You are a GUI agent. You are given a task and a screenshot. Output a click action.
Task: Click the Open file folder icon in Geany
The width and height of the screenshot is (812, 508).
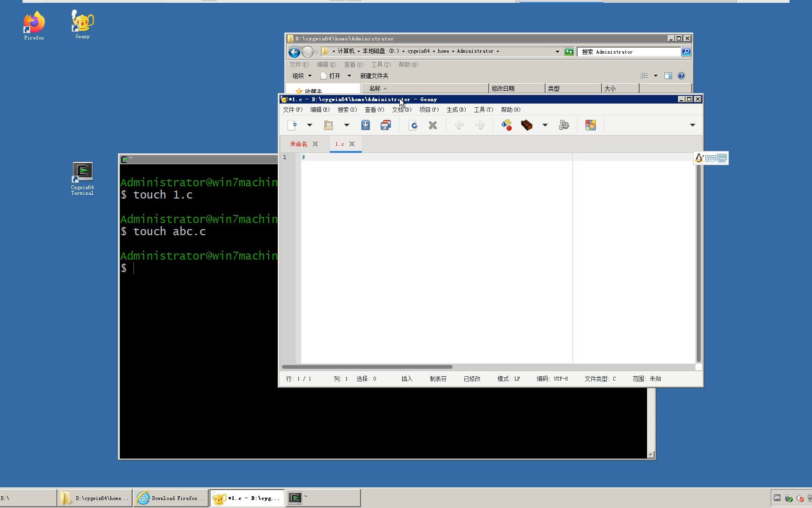pyautogui.click(x=328, y=125)
